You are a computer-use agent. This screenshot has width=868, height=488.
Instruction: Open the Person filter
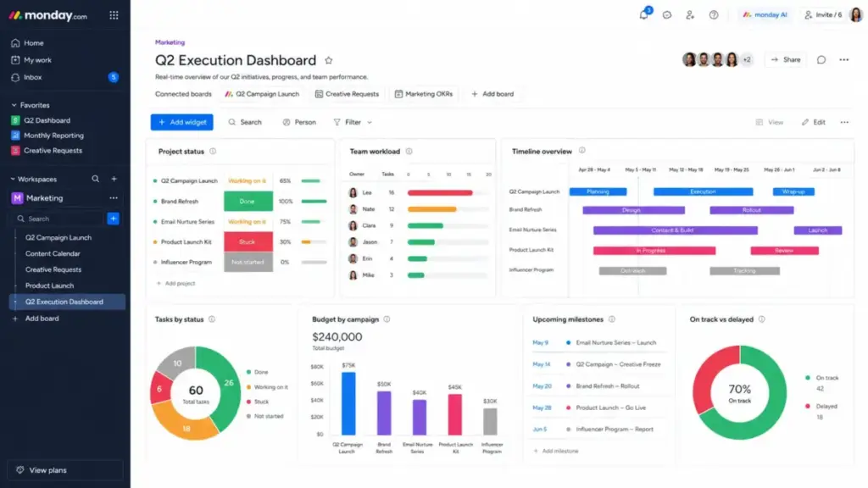click(x=299, y=122)
